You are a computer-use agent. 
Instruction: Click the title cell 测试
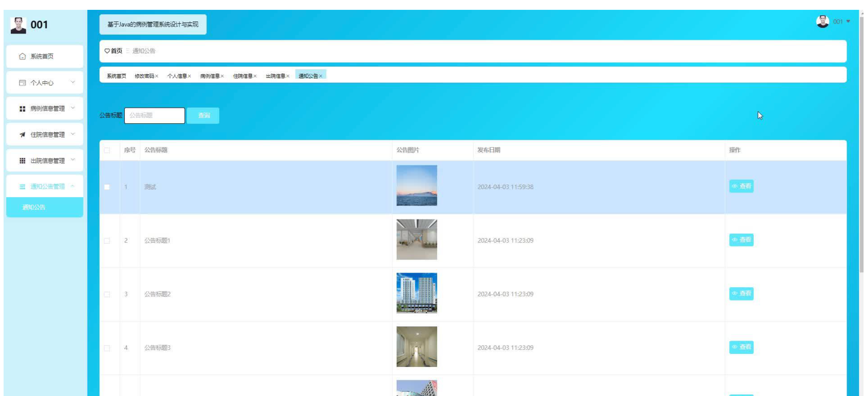[150, 187]
